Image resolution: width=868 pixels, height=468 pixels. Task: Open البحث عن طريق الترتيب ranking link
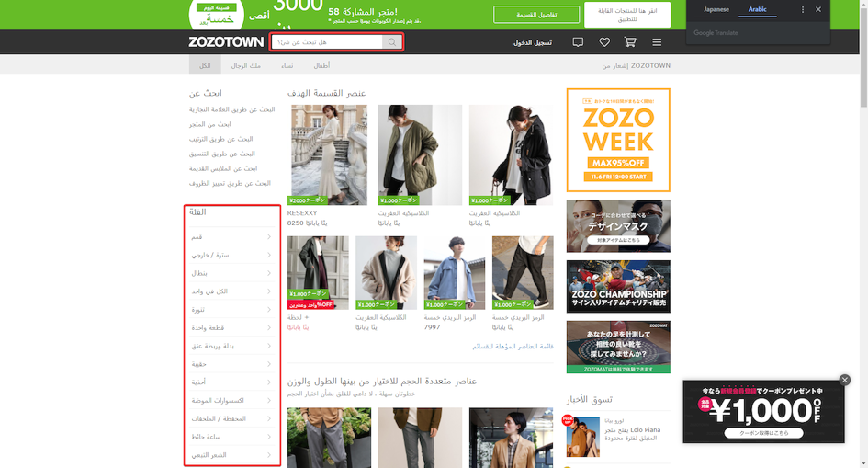[220, 139]
